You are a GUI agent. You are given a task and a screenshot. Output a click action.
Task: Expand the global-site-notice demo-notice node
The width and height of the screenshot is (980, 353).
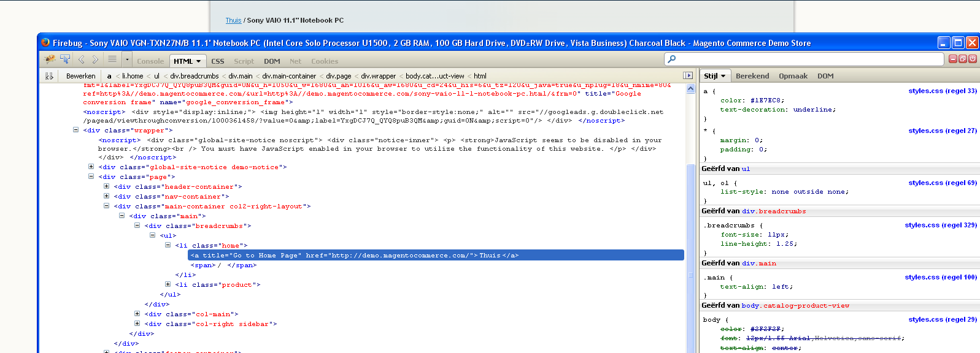tap(91, 167)
